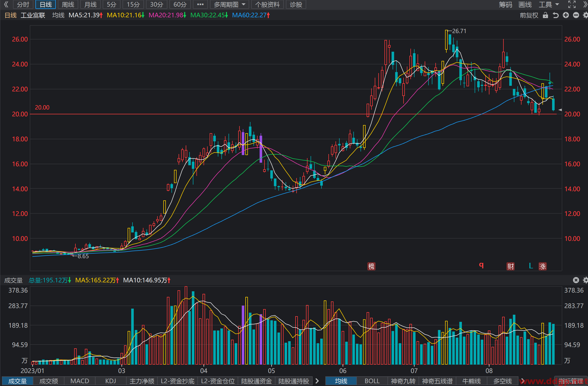Click the 财 marker on the chart

point(511,266)
